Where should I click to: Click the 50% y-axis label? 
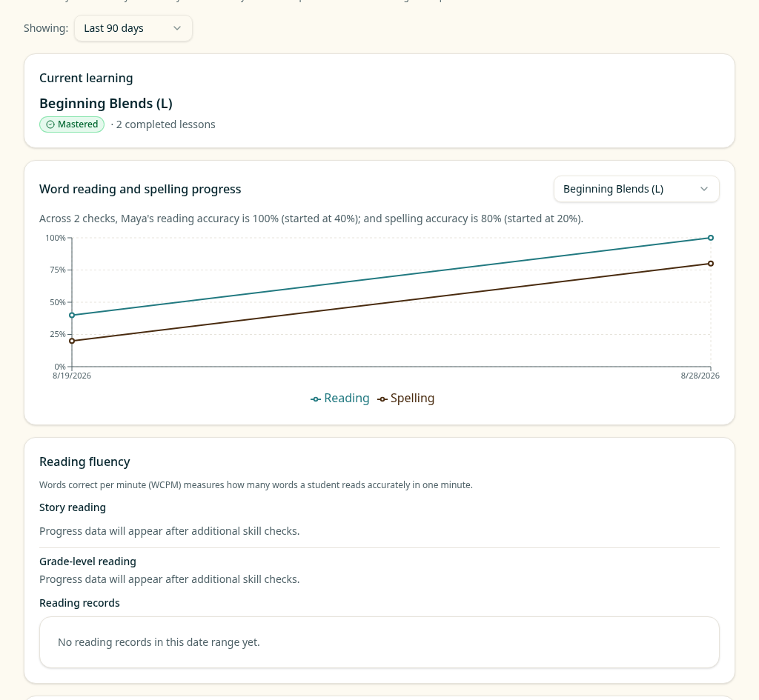pos(57,302)
